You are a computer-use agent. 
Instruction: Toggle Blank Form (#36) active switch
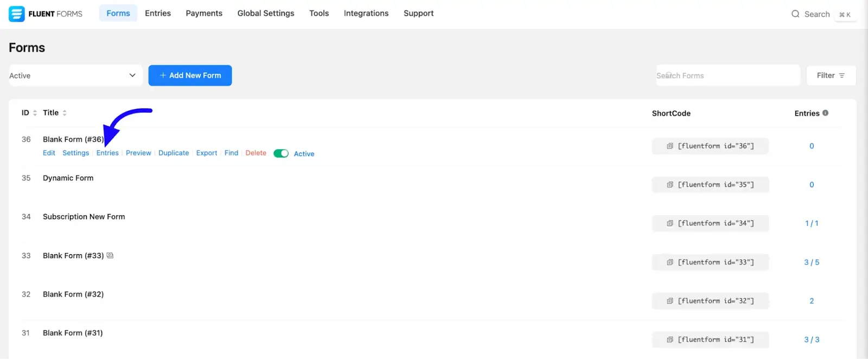[281, 154]
